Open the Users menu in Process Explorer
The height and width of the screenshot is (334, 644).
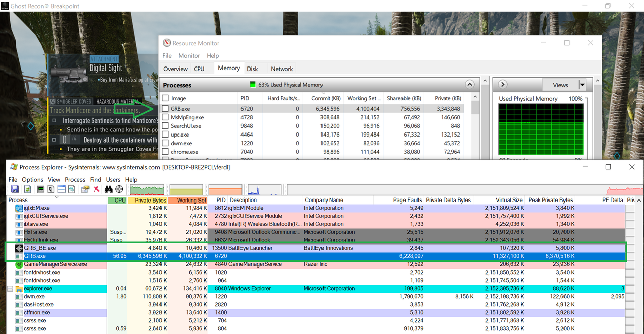click(x=113, y=179)
